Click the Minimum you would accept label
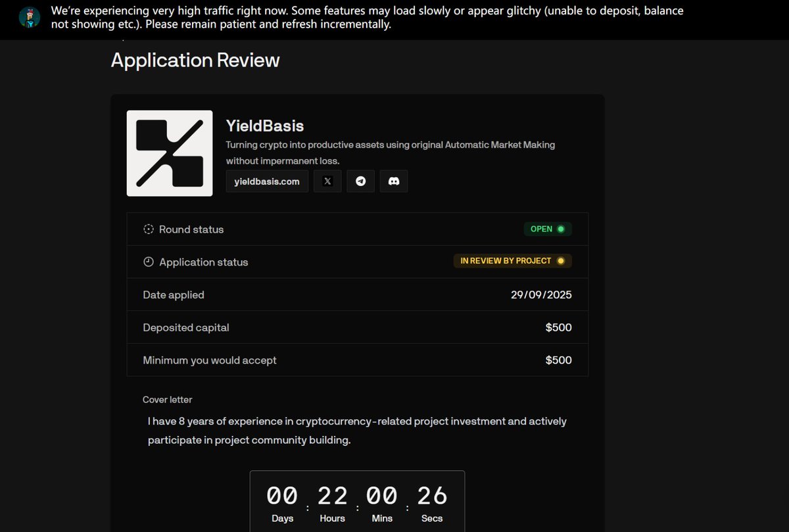This screenshot has width=789, height=532. tap(210, 360)
